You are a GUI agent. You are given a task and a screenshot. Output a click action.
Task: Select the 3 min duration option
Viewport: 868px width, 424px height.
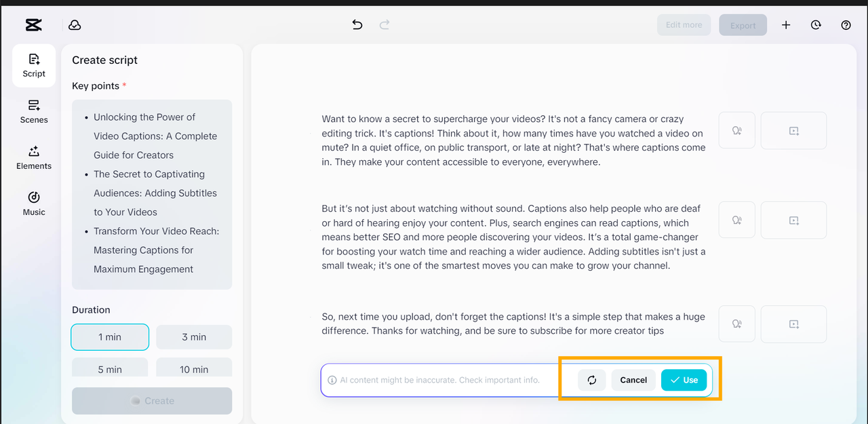pyautogui.click(x=194, y=337)
